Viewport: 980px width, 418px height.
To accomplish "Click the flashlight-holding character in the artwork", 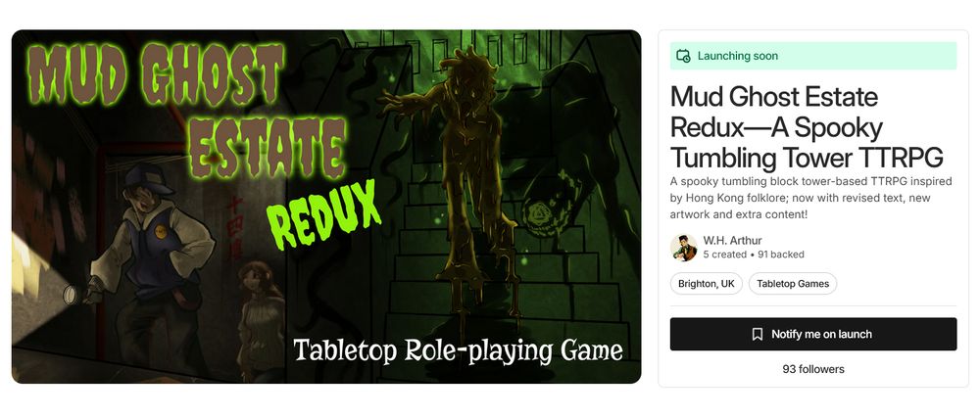I will 147,262.
